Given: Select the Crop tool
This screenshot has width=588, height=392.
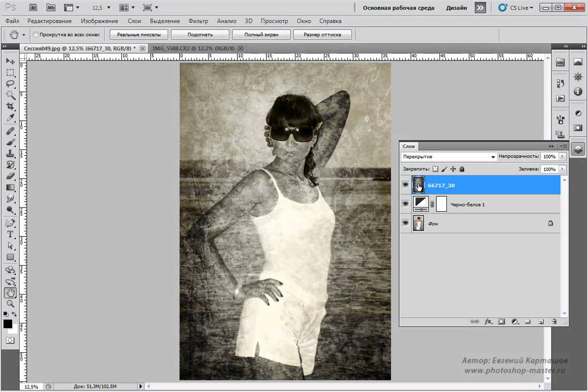Looking at the screenshot, I should coord(10,106).
